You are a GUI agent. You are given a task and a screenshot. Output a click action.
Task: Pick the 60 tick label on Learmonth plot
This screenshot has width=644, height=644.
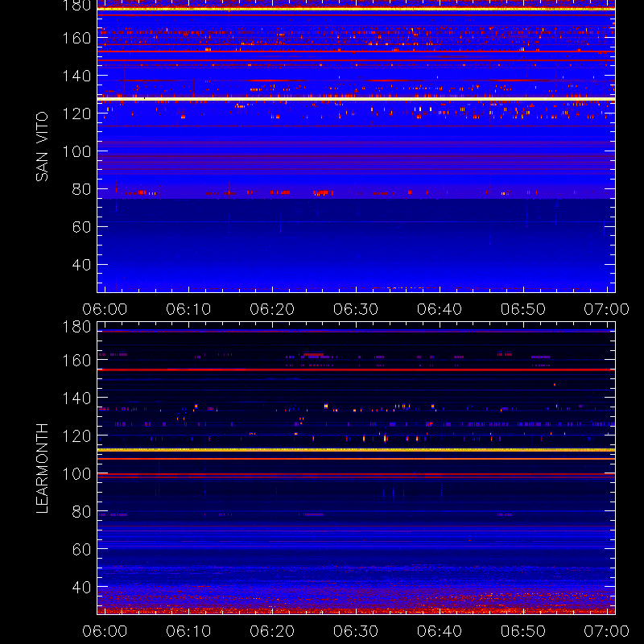pos(82,549)
